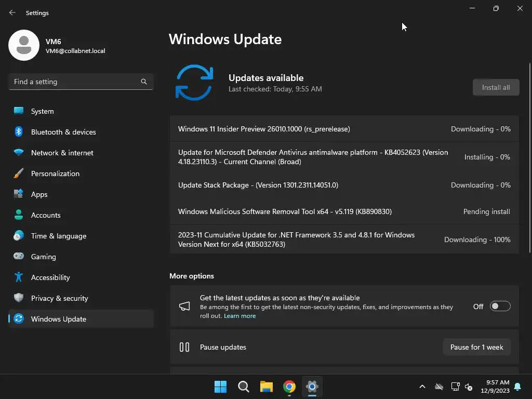Click the Gaming controller icon
Viewport: 532px width, 399px height.
coord(19,256)
